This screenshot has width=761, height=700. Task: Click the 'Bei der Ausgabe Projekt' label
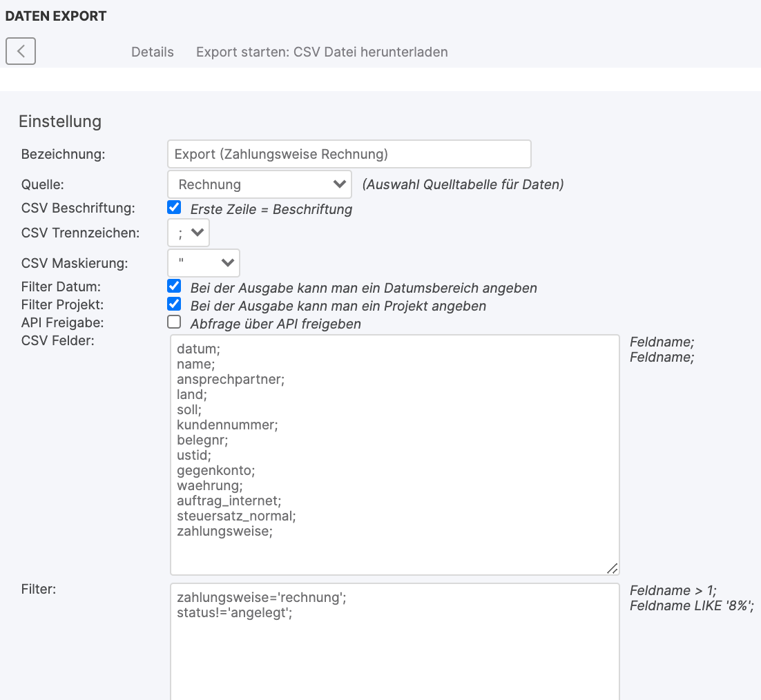coord(338,306)
